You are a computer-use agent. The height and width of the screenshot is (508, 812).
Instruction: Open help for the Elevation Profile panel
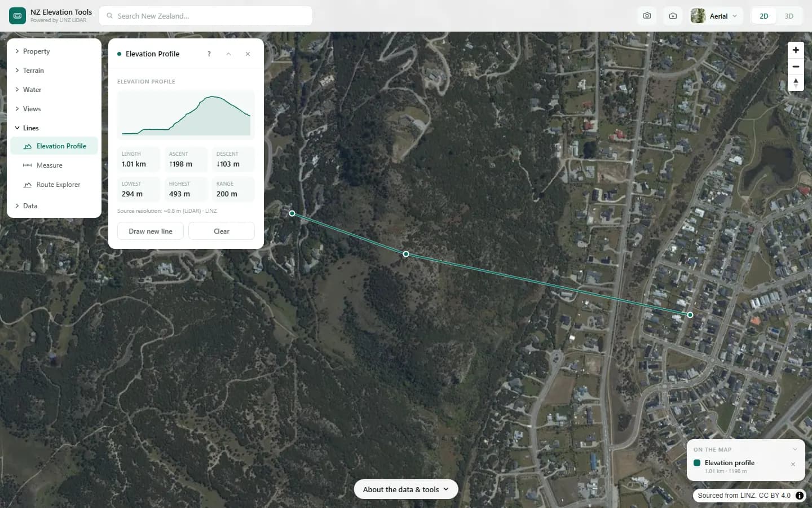pos(209,54)
